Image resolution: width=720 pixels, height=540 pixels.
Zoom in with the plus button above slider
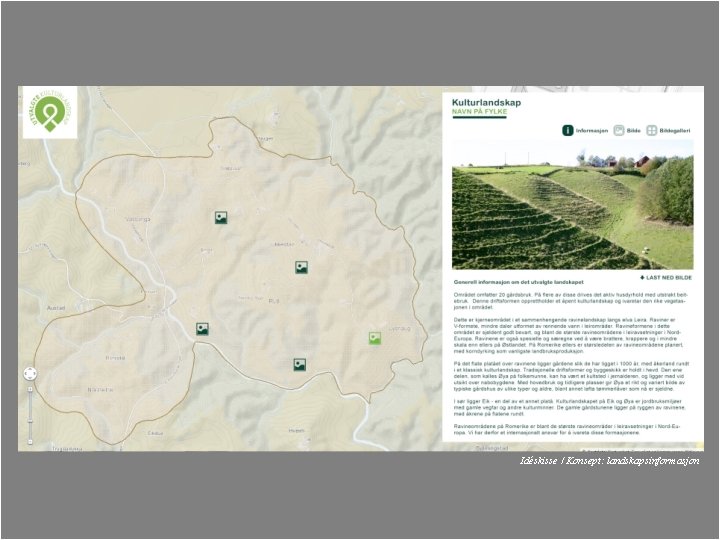pyautogui.click(x=30, y=389)
